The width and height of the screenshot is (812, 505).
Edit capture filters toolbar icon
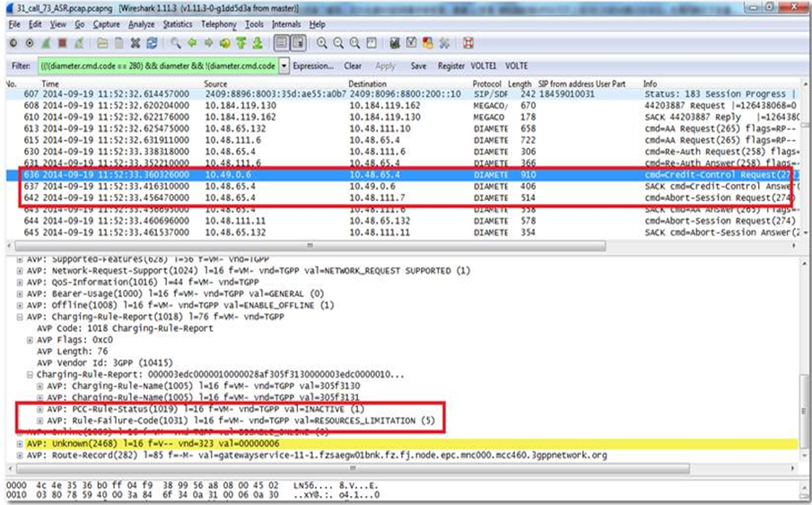[x=395, y=44]
